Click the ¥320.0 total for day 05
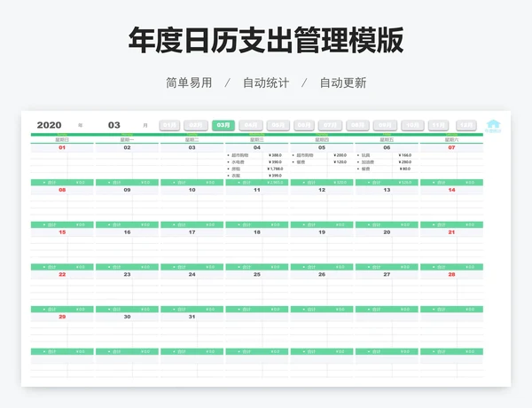 pyautogui.click(x=340, y=183)
